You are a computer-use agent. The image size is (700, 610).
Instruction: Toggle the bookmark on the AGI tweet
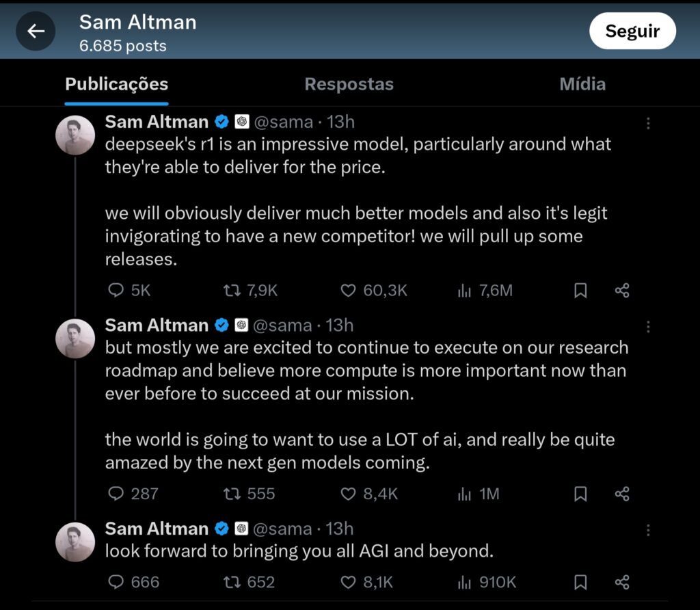tap(580, 582)
